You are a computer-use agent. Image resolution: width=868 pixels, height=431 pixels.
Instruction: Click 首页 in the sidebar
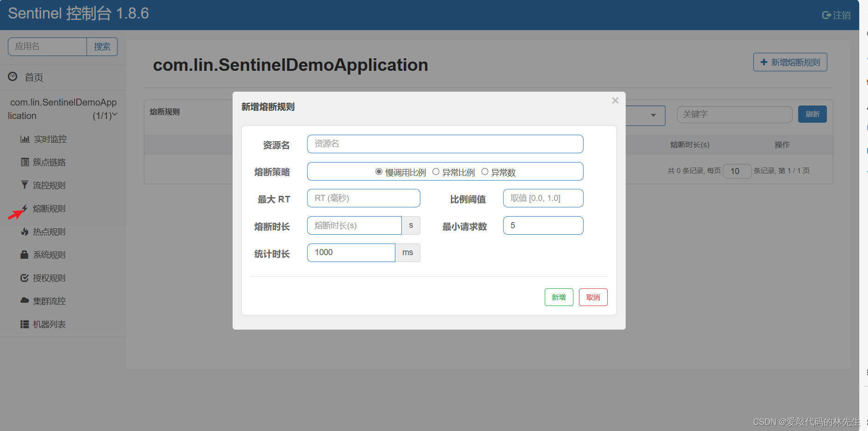tap(34, 77)
